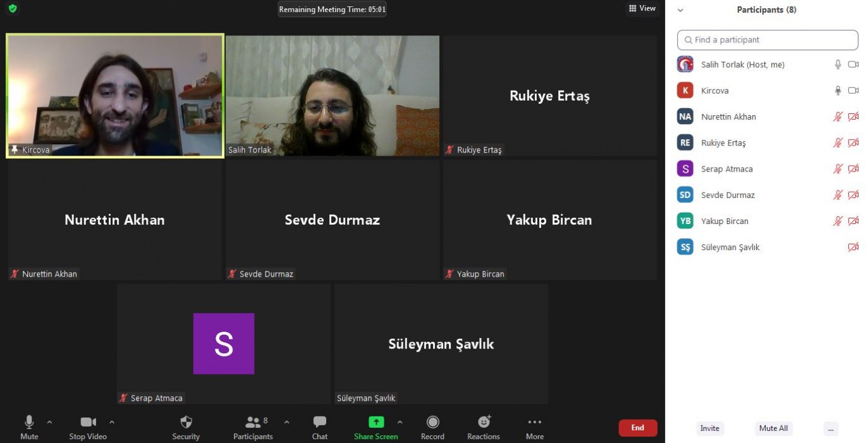The image size is (868, 443).
Task: Click Salih Torlak's avatar in participants list
Action: point(685,65)
